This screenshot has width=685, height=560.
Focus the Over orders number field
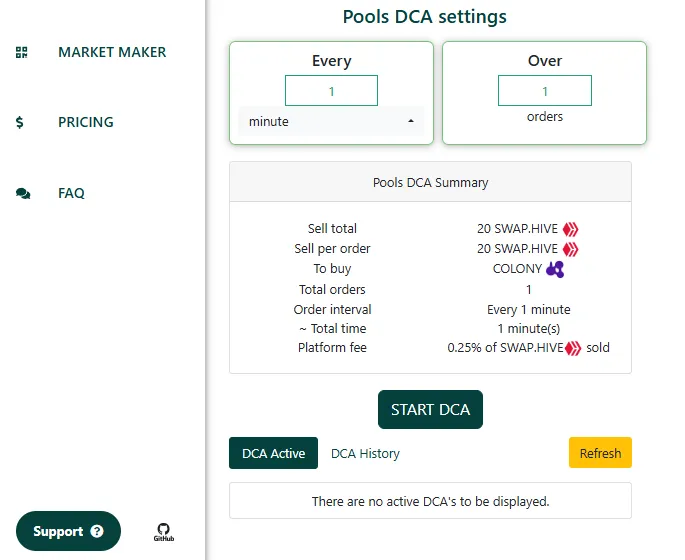pos(545,91)
